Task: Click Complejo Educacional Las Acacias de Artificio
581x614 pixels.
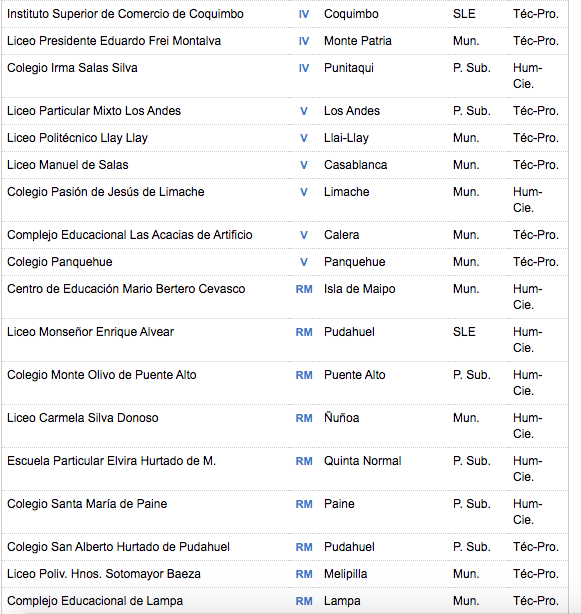Action: point(130,235)
